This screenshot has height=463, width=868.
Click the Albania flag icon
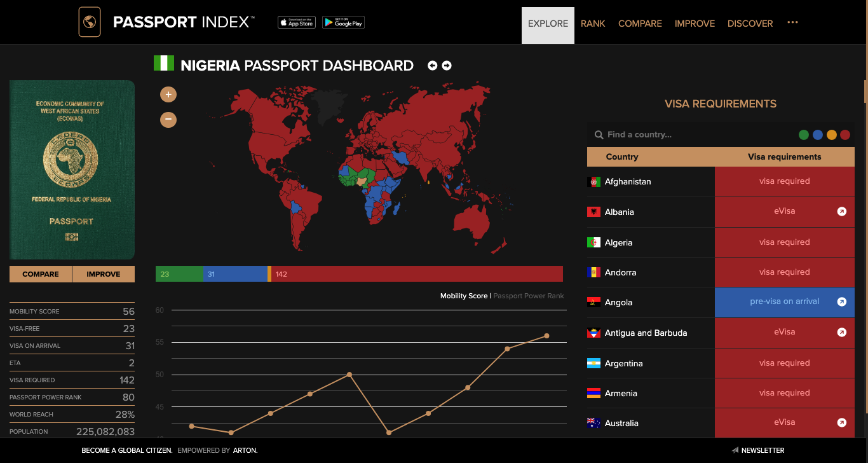[x=593, y=212]
